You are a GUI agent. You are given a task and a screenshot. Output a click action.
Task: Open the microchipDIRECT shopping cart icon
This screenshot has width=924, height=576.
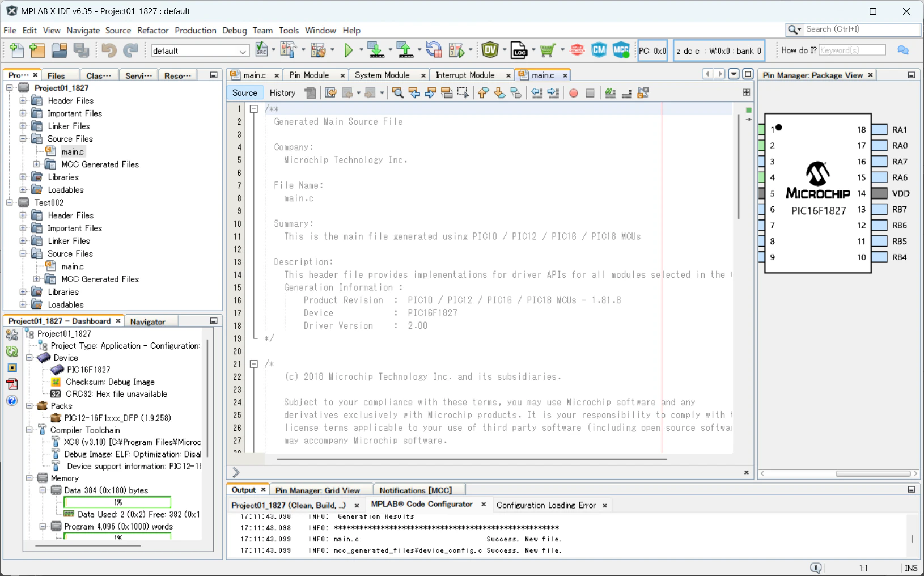[x=548, y=50]
